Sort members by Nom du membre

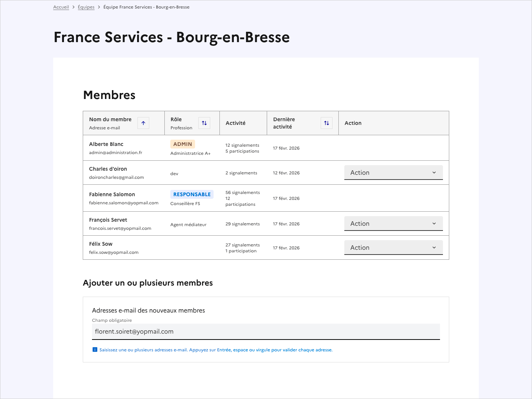tap(143, 123)
